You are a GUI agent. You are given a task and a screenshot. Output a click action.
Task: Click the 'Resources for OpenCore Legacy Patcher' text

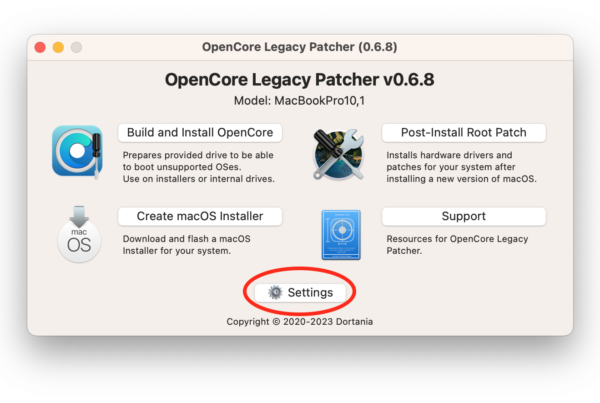point(457,245)
